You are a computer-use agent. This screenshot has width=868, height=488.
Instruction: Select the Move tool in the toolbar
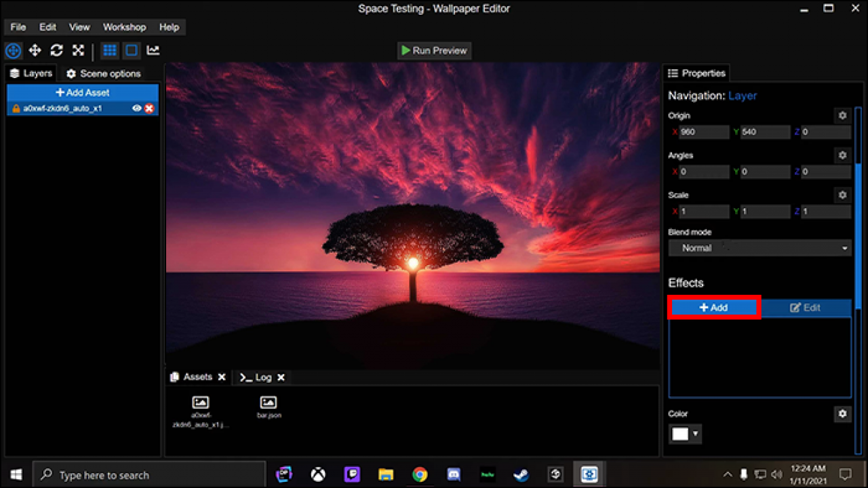pyautogui.click(x=35, y=50)
